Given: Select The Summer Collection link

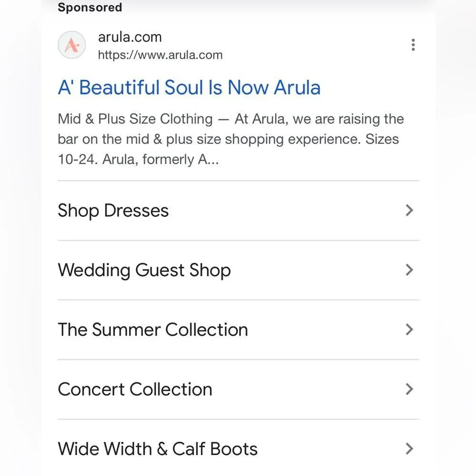Looking at the screenshot, I should (x=153, y=329).
